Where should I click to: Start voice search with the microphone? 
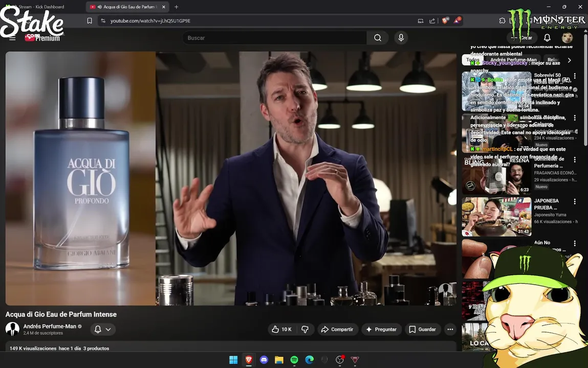tap(401, 38)
